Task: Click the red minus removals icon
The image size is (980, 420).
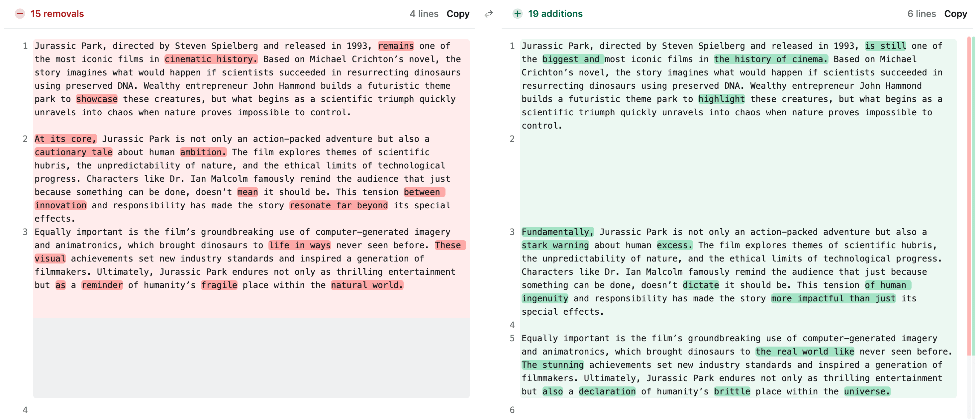Action: coord(20,14)
